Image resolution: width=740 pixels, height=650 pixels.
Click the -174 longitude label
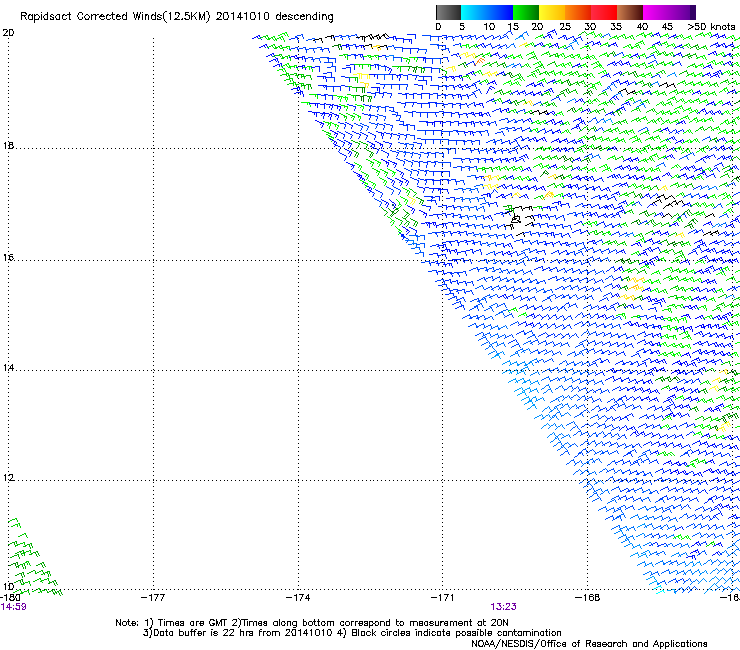pyautogui.click(x=298, y=598)
